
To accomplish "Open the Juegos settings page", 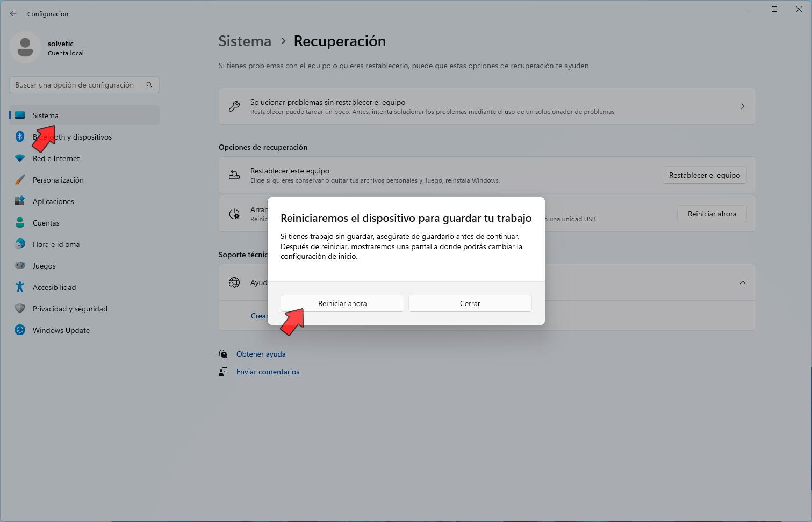I will pyautogui.click(x=44, y=266).
